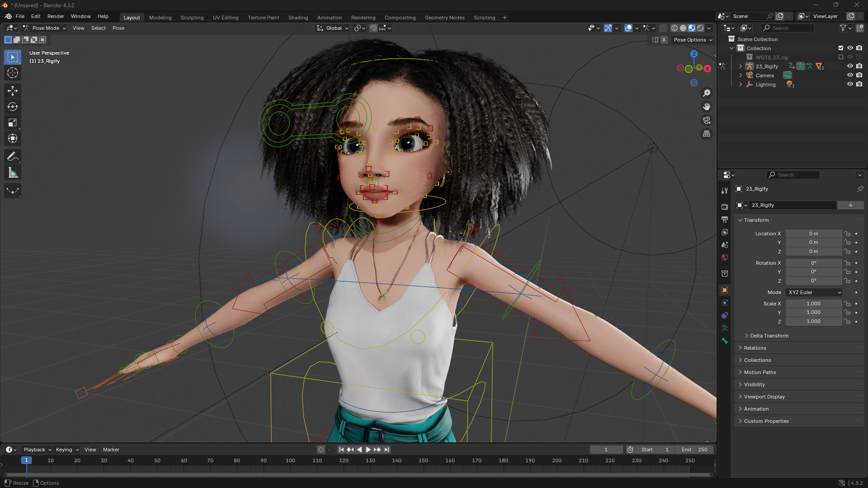Uncheck Collection exclude checkbox

(841, 48)
